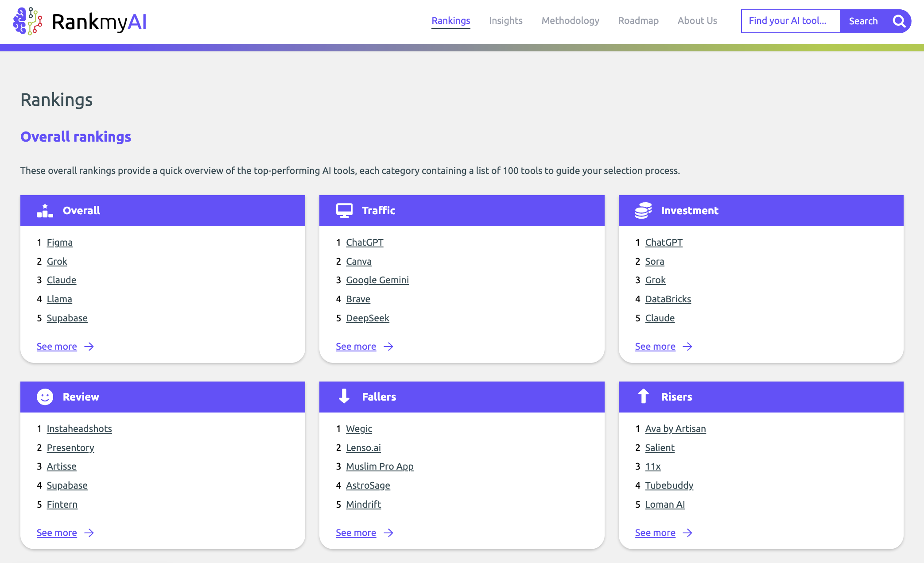This screenshot has height=563, width=924.
Task: Click the magnifying glass search icon
Action: 899,21
